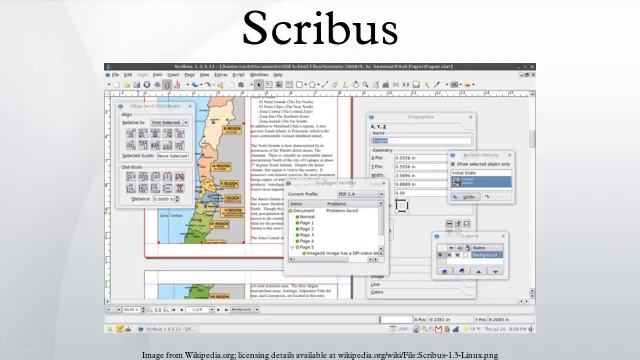Toggle visibility checkbox of Background layer
Screen dimensions: 640x360
[x=449, y=255]
